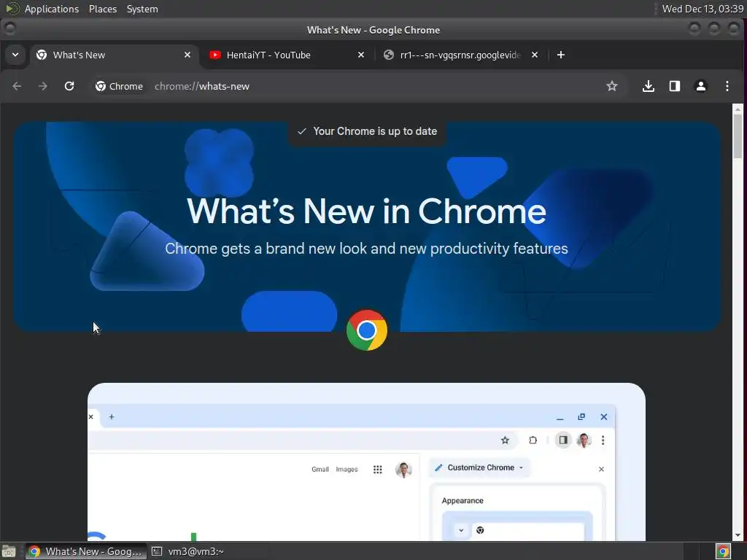The image size is (747, 560).
Task: Toggle the side panel icon
Action: [x=675, y=86]
